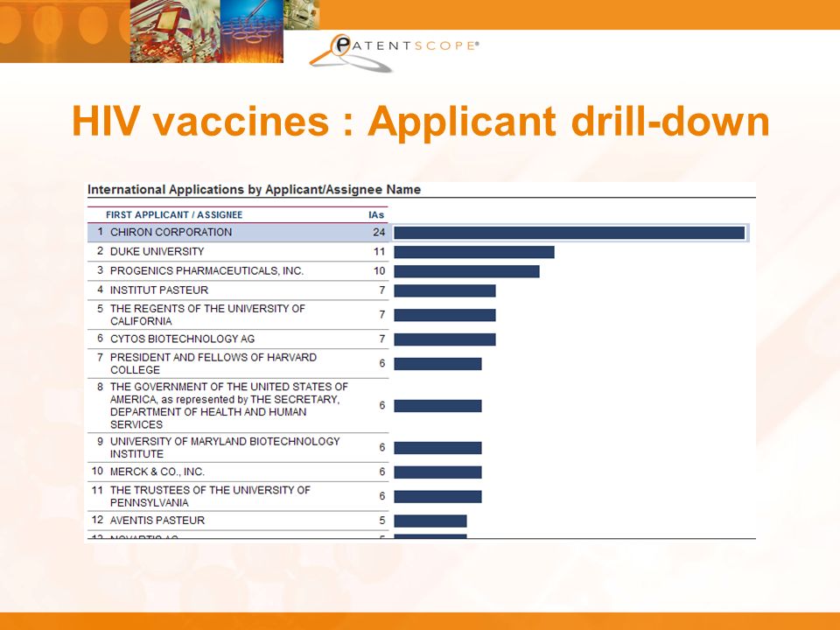Click the IA count 10 for Progenics
Screen dimensions: 840x630
pos(379,270)
